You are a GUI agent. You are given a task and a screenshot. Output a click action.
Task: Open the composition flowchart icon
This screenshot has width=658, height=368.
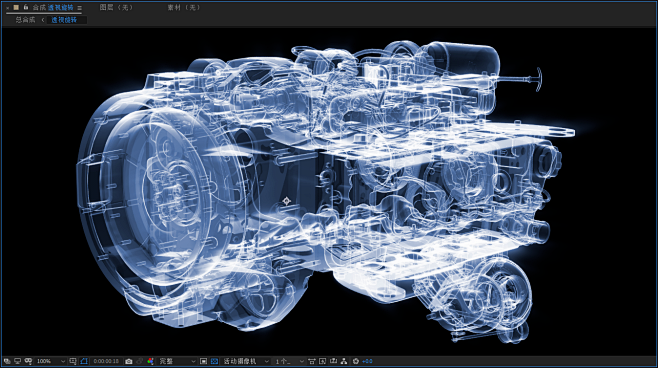pyautogui.click(x=344, y=361)
